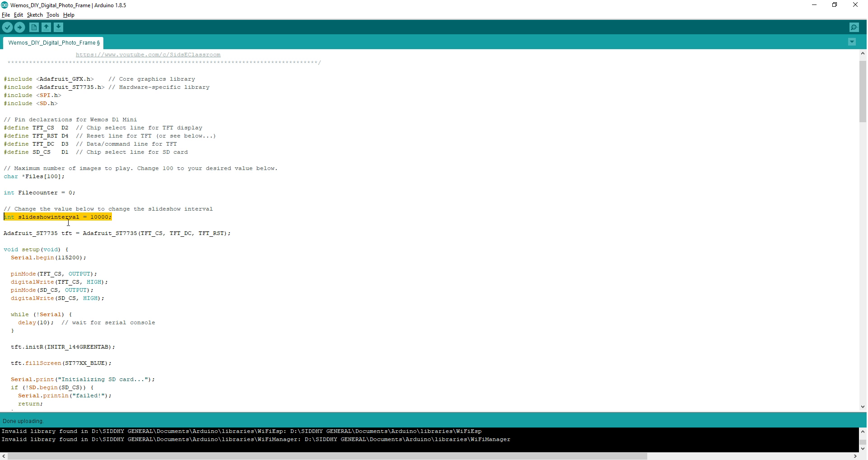868x460 pixels.
Task: Click the tft.fillScreen(ST77XX_BLUE) line
Action: pyautogui.click(x=61, y=363)
